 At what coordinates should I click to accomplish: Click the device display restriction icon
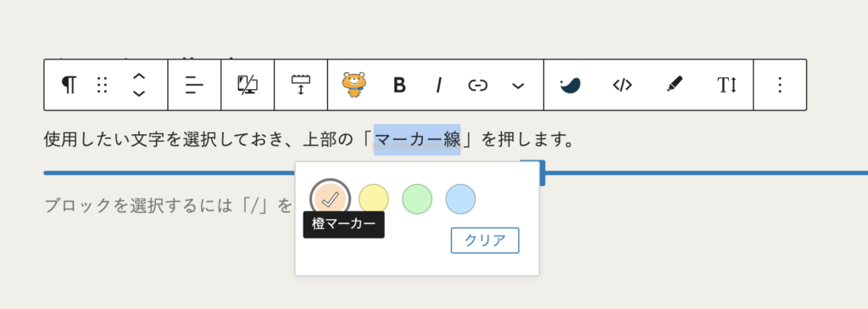[x=248, y=85]
